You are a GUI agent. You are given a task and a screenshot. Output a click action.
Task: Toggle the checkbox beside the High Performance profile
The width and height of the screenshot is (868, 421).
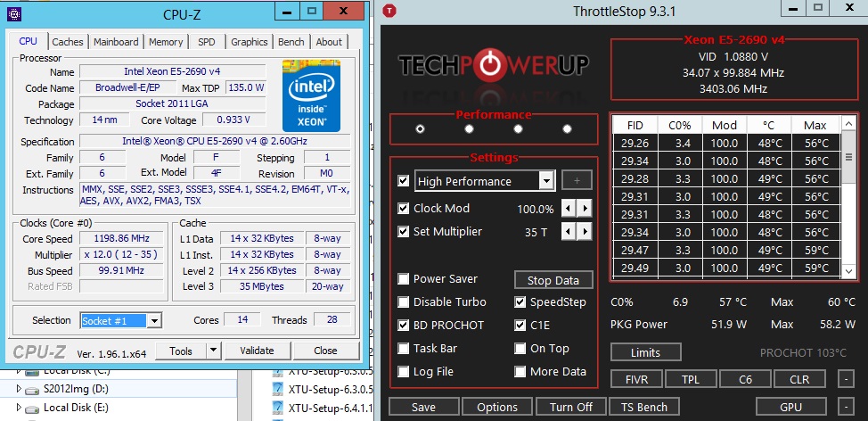click(404, 180)
